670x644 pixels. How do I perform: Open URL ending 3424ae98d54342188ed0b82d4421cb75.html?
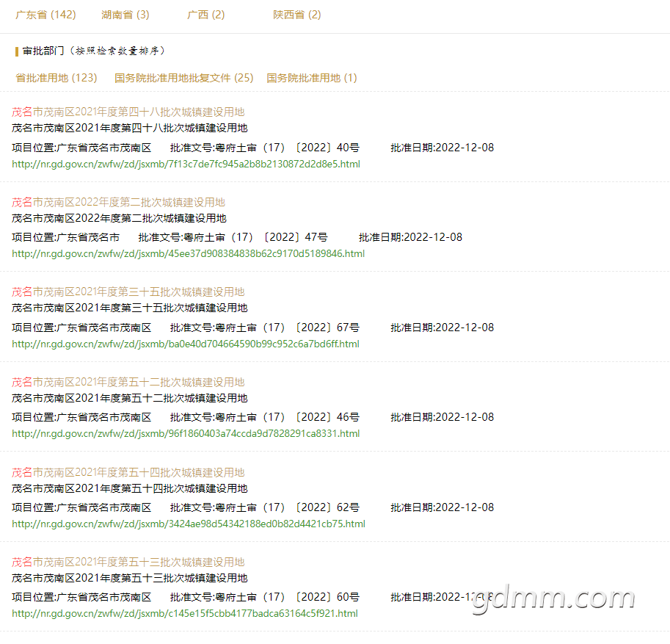(x=189, y=524)
